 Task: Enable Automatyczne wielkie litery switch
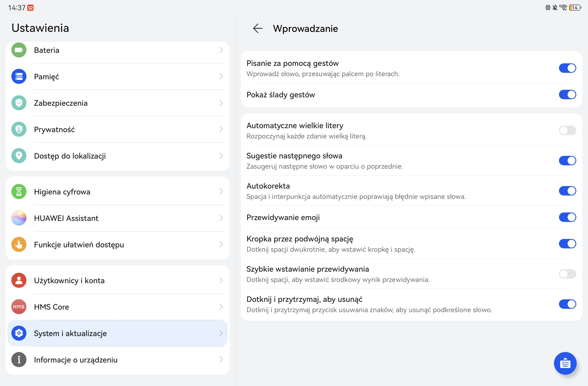pos(567,130)
